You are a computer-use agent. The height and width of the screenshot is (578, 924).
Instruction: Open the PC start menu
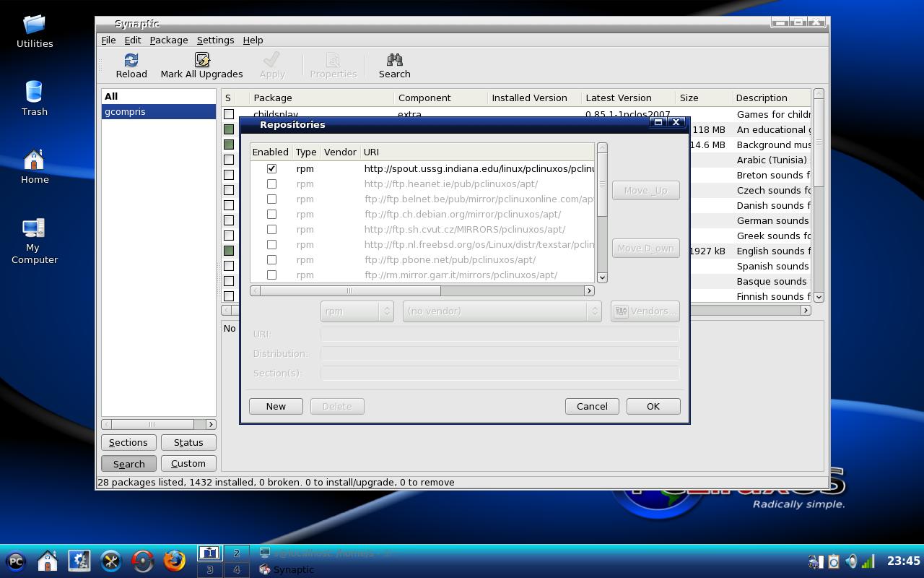16,561
